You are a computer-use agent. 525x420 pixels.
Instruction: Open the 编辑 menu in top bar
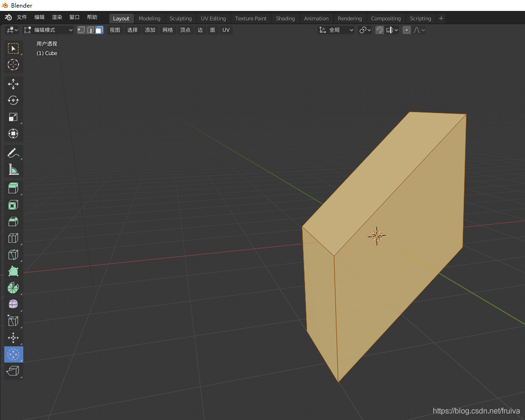(x=39, y=18)
